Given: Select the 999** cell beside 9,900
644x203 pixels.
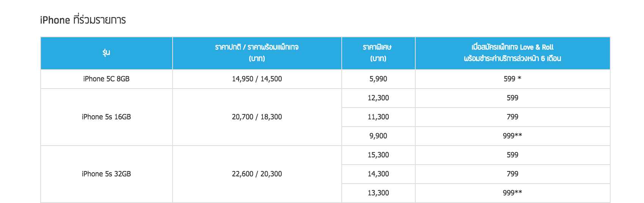Looking at the screenshot, I should coord(512,136).
